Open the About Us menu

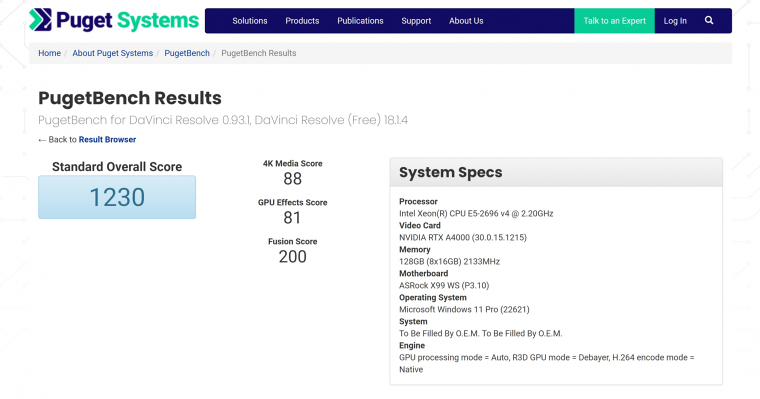pyautogui.click(x=466, y=21)
